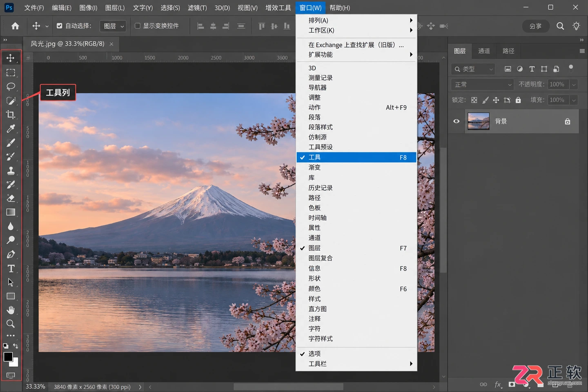Click the Home icon in options bar

pos(15,26)
